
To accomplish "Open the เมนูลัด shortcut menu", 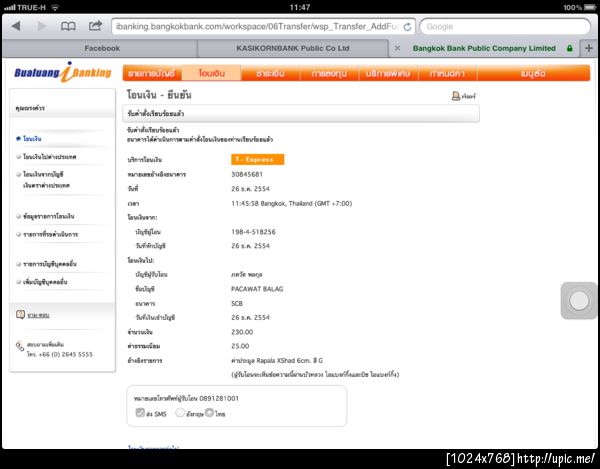I will [533, 73].
